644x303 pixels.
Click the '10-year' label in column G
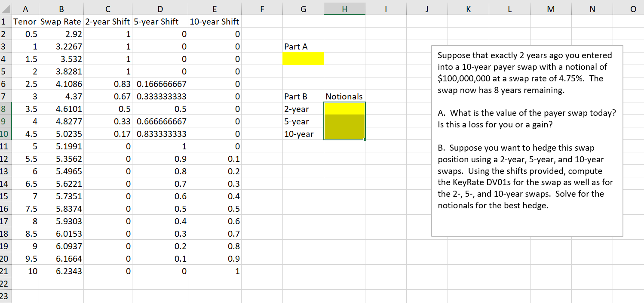(303, 134)
